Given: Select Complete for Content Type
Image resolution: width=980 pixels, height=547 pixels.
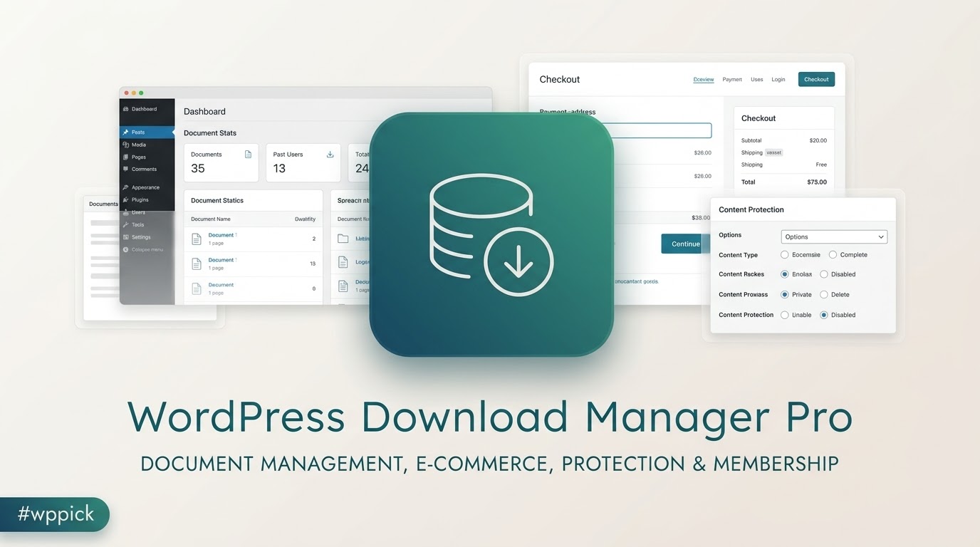Looking at the screenshot, I should 833,254.
